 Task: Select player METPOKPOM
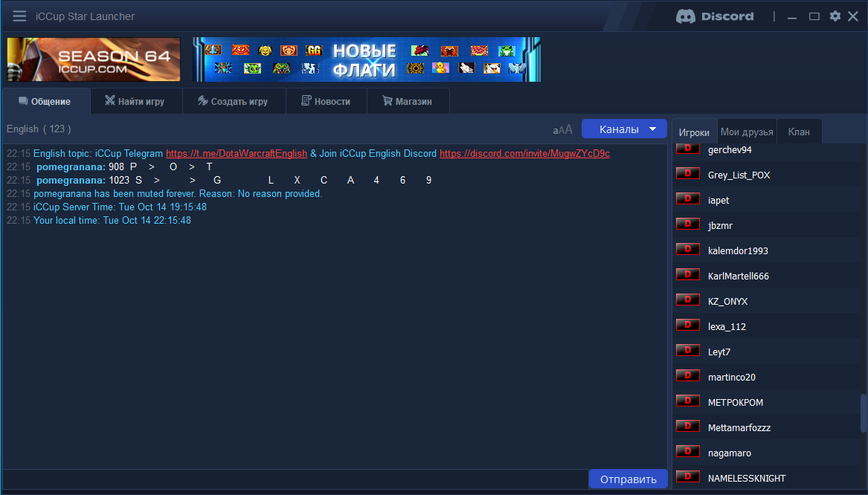coord(736,403)
